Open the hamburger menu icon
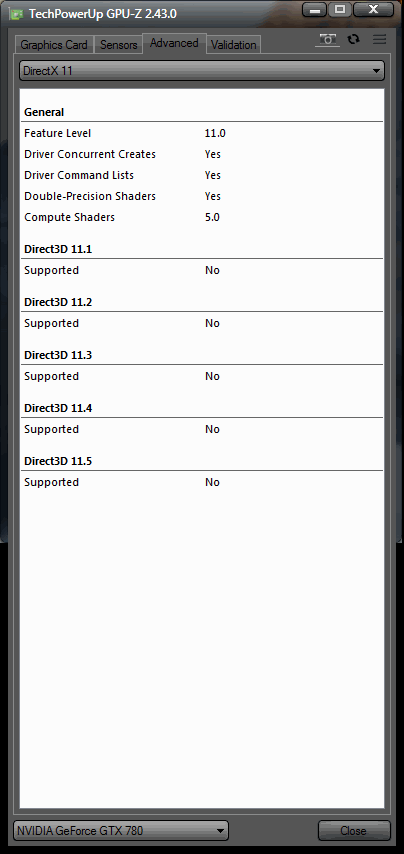Viewport: 404px width, 854px height. pyautogui.click(x=379, y=39)
